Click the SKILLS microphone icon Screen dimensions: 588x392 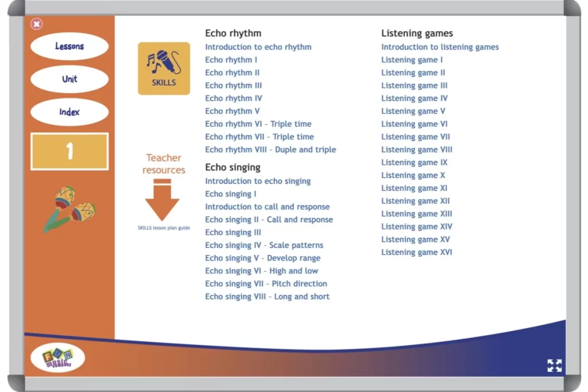coord(164,68)
